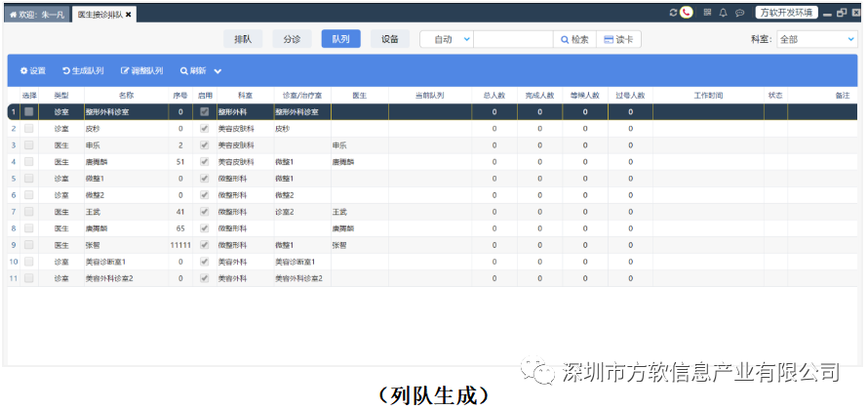Expand the 科室 department dropdown
868x410 pixels.
[x=816, y=40]
